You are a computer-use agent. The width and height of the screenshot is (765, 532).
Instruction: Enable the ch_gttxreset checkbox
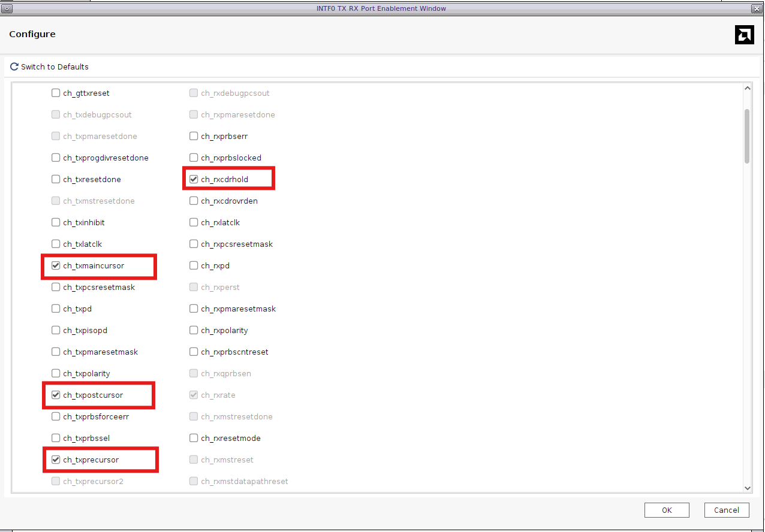pos(56,93)
